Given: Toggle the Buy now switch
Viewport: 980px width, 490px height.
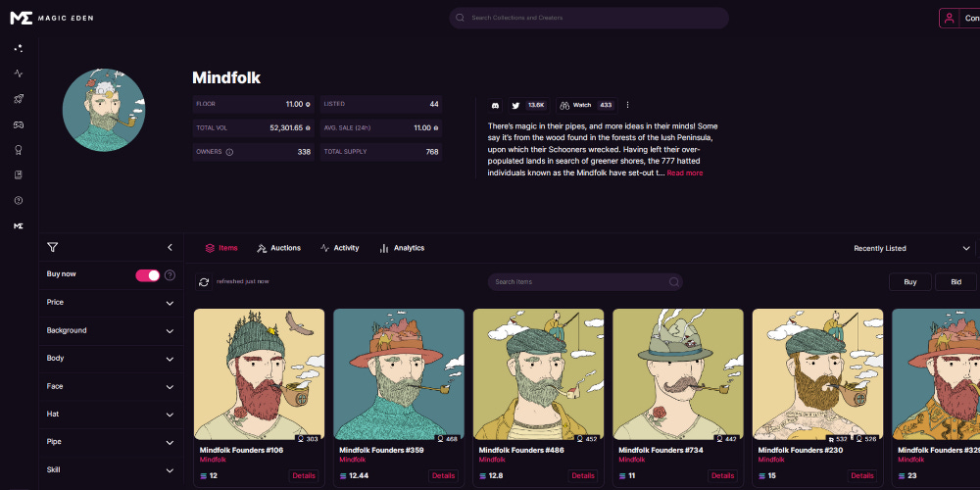Looking at the screenshot, I should click(x=148, y=275).
